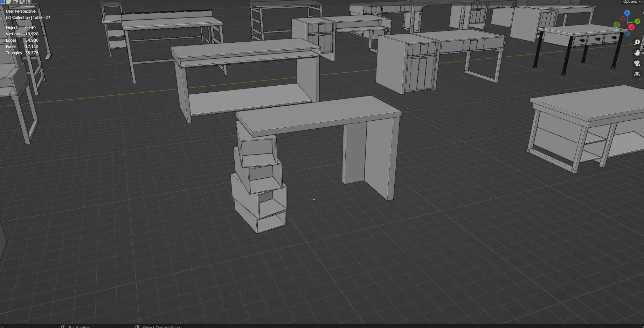Snap view to negative Z axis circle
The height and width of the screenshot is (328, 644).
click(x=627, y=33)
